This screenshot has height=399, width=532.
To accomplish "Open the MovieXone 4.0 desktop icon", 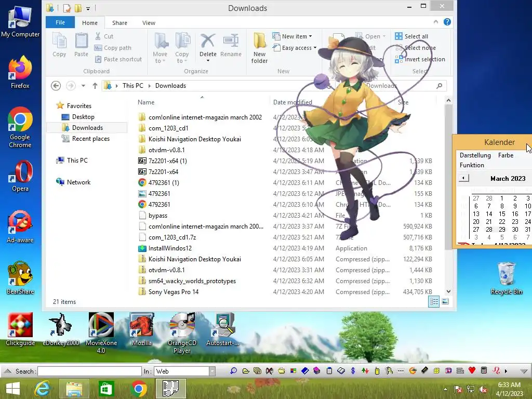I will 101,333.
